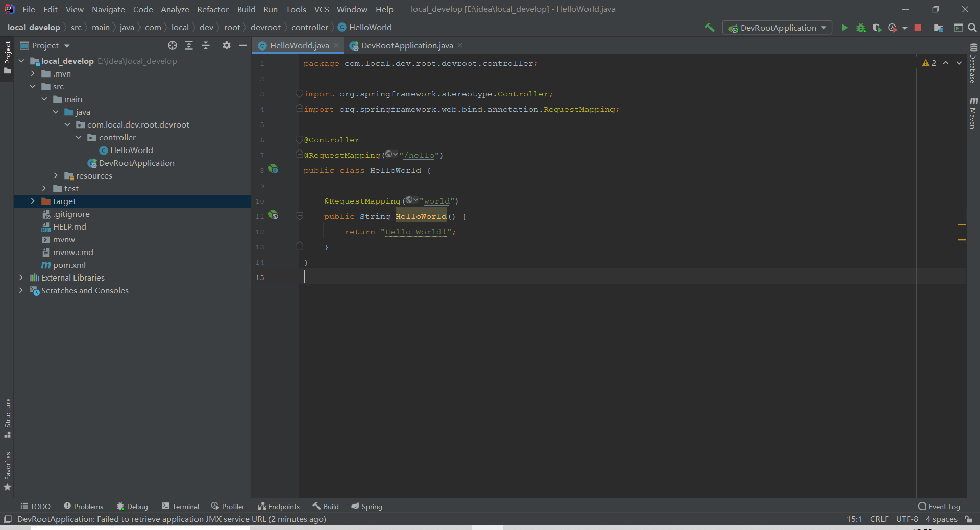Collapse all items in Project panel
980x530 pixels.
(206, 45)
